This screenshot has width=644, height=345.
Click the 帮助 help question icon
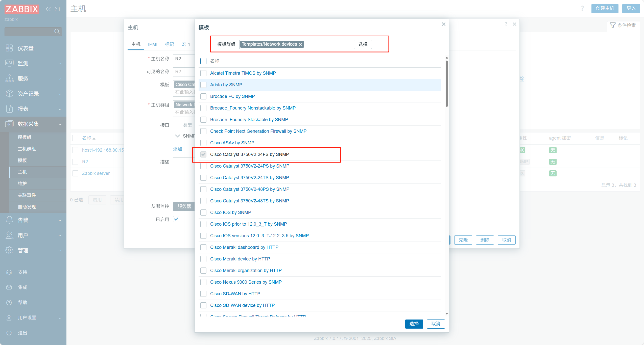click(9, 303)
